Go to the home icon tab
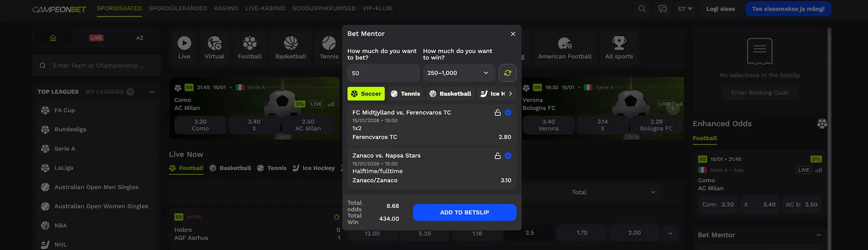868x250 pixels. point(53,38)
